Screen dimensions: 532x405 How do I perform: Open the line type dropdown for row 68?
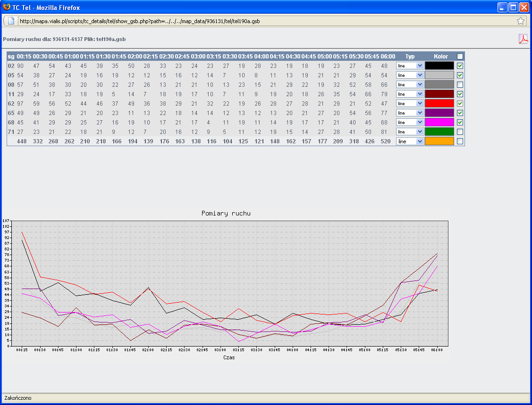click(x=410, y=122)
